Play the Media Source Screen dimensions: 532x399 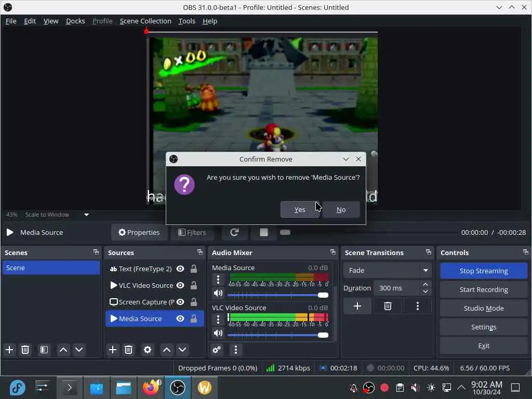click(x=10, y=232)
